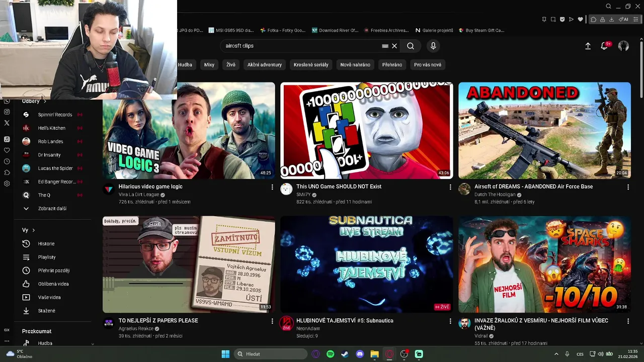This screenshot has width=644, height=362.
Task: Clear the search query with X
Action: pos(394,46)
